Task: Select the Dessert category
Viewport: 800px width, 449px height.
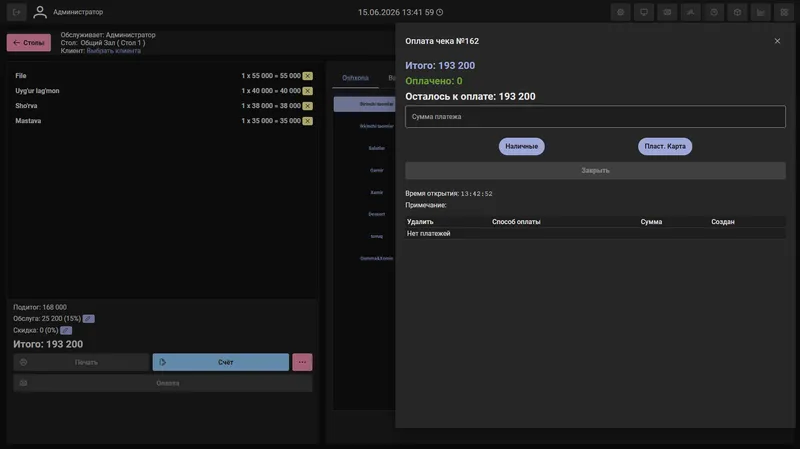Action: pyautogui.click(x=377, y=214)
